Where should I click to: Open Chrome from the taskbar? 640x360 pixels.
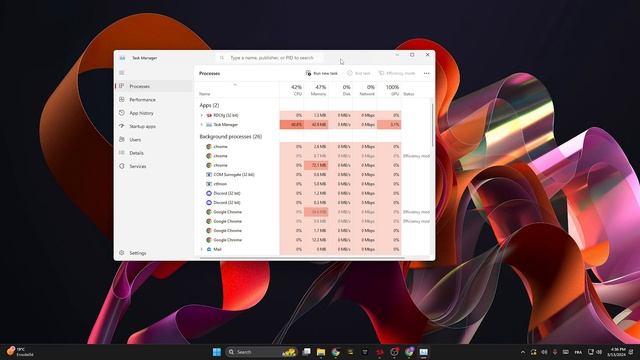[x=336, y=352]
